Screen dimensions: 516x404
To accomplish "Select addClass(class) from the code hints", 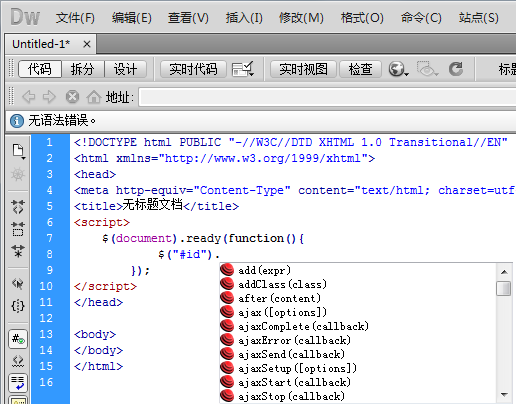I will pyautogui.click(x=357, y=284).
